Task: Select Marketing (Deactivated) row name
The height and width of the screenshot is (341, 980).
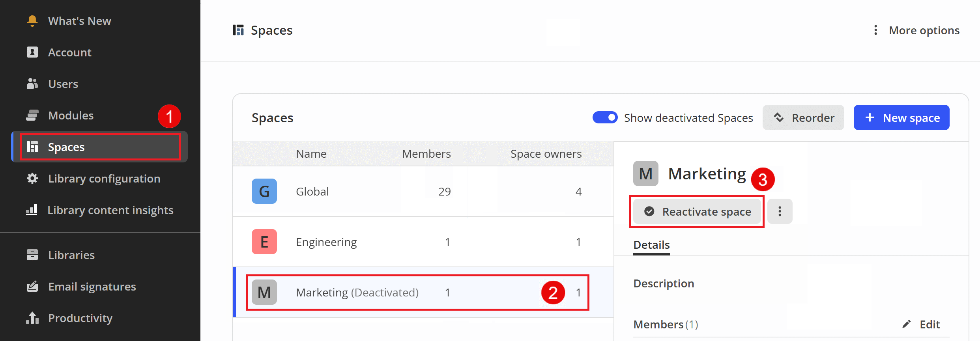Action: (x=357, y=293)
